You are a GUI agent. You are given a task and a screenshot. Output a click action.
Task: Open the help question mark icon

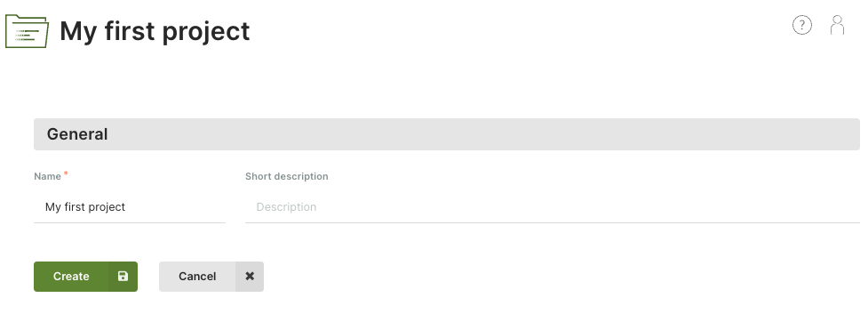(802, 25)
